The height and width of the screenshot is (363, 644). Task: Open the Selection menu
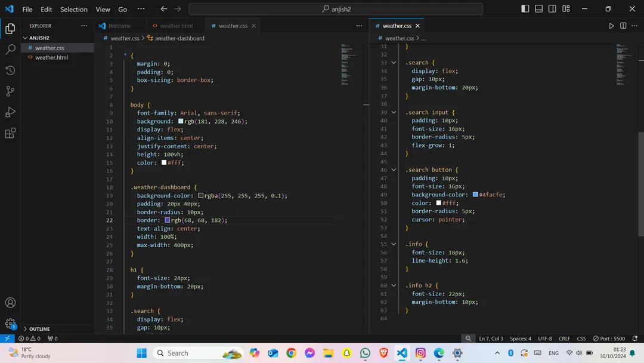(x=73, y=9)
